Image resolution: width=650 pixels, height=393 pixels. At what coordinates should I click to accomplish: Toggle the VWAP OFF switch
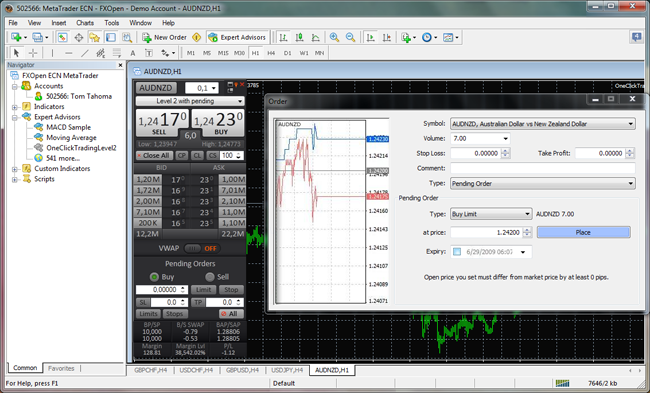[202, 248]
